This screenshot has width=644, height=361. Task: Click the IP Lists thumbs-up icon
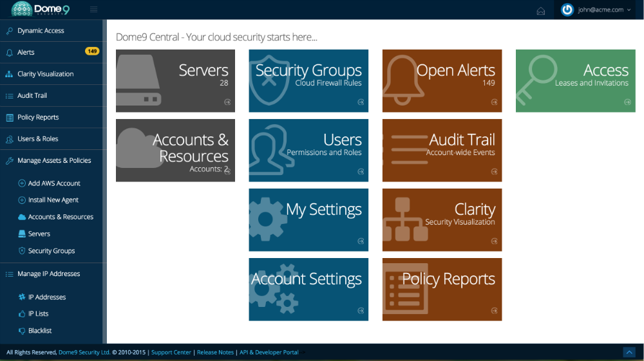[22, 314]
